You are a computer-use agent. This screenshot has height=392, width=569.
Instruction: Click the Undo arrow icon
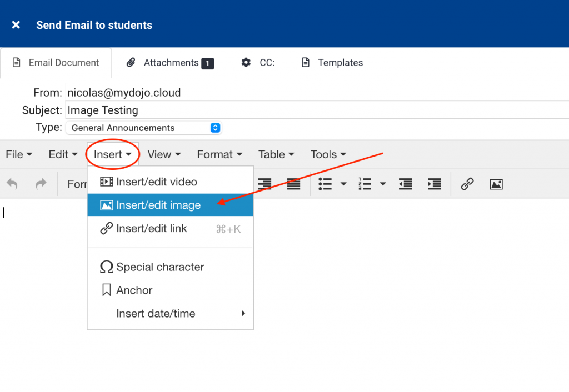click(11, 184)
